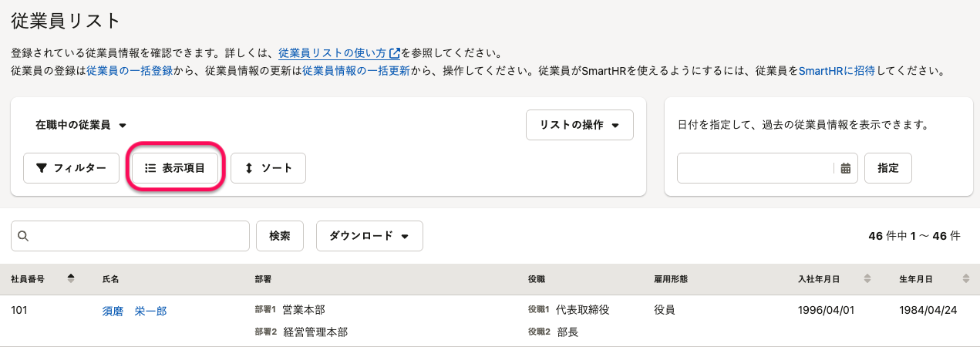Expand the 在職中の従業員 dropdown
Viewport: 980px width, 347px height.
80,125
